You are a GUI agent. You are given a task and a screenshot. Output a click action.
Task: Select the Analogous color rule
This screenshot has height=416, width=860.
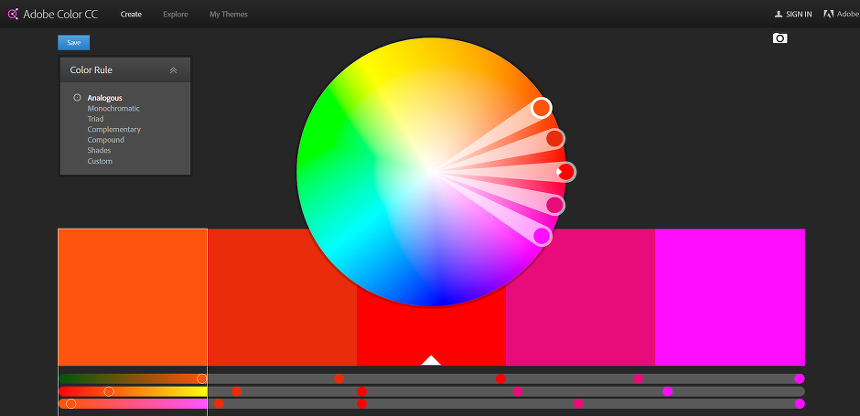(x=104, y=98)
